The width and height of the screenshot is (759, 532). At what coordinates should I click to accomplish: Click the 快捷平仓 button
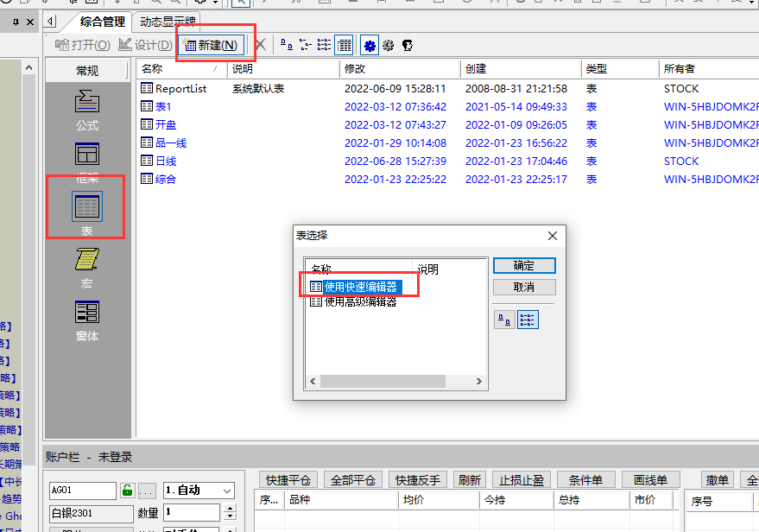[x=288, y=479]
